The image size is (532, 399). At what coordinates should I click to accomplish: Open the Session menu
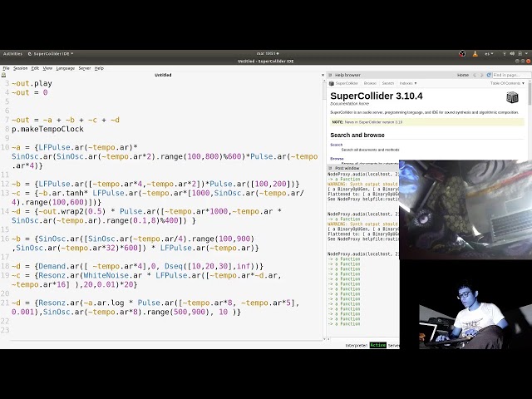[x=20, y=68]
